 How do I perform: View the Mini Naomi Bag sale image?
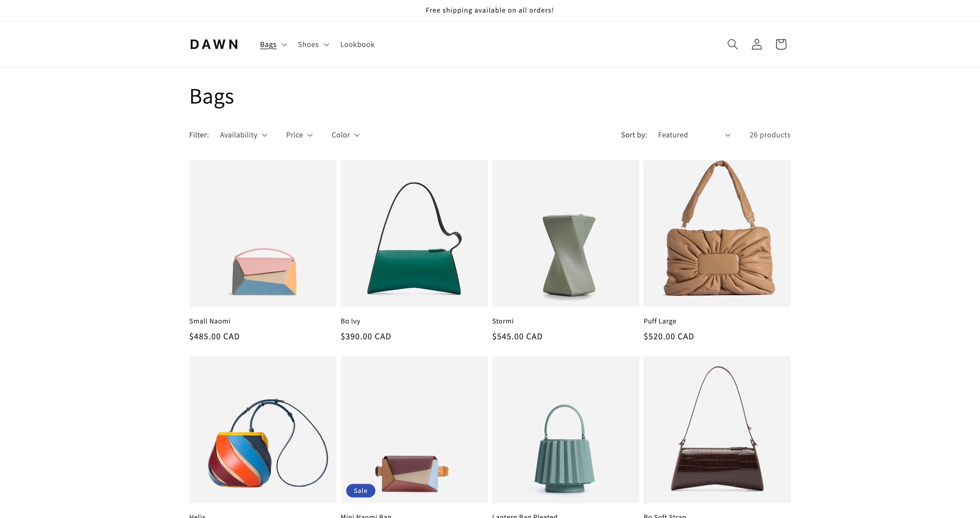pyautogui.click(x=414, y=429)
